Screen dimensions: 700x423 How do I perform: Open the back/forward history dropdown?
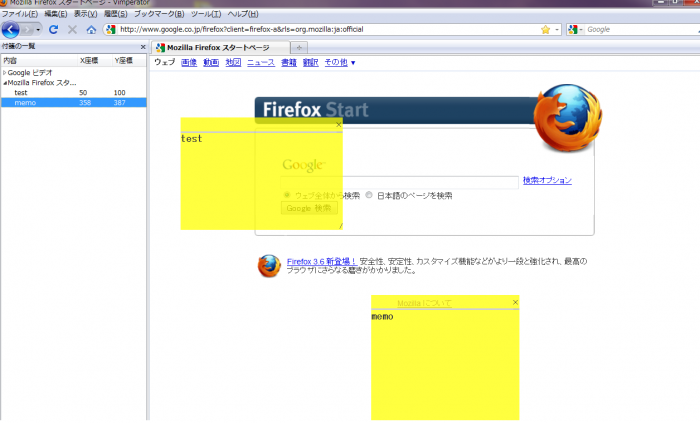[38, 29]
